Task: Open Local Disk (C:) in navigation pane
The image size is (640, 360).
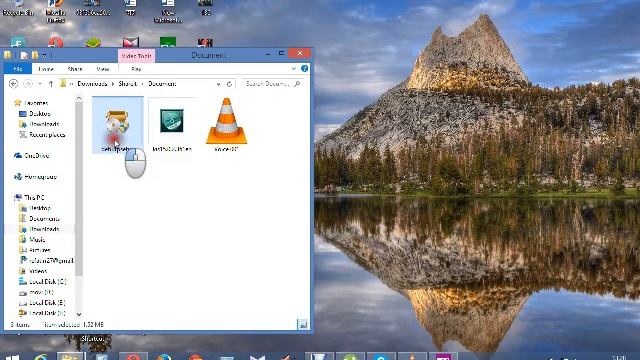Action: pyautogui.click(x=42, y=282)
